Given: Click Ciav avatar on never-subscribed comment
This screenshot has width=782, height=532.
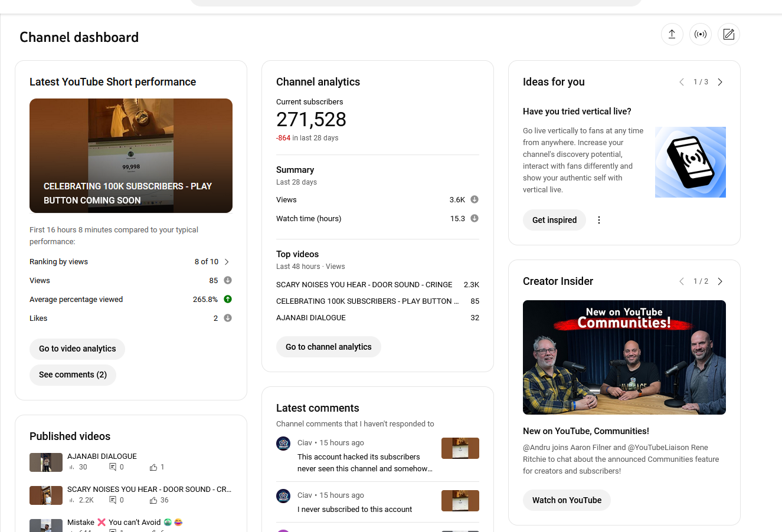Looking at the screenshot, I should (x=283, y=496).
